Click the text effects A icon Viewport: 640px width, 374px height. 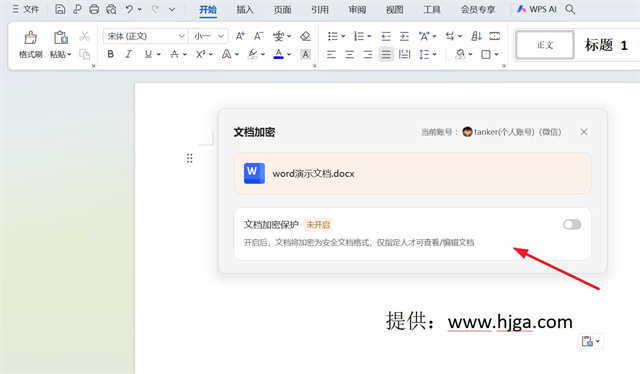click(x=227, y=54)
